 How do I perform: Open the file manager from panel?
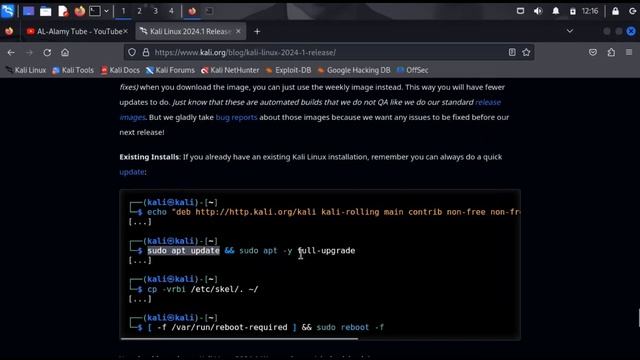[x=45, y=11]
